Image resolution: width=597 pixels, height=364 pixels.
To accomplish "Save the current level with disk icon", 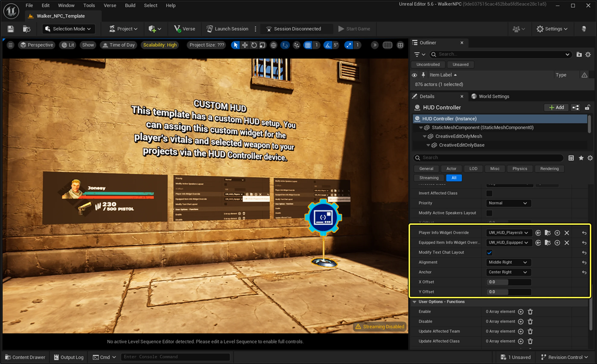I will [10, 29].
